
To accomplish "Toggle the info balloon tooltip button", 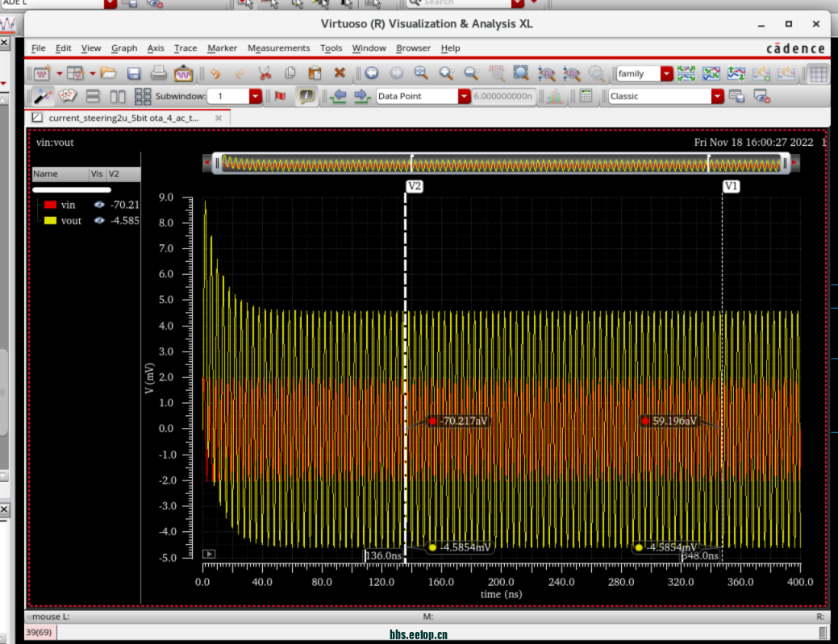I will pyautogui.click(x=306, y=96).
